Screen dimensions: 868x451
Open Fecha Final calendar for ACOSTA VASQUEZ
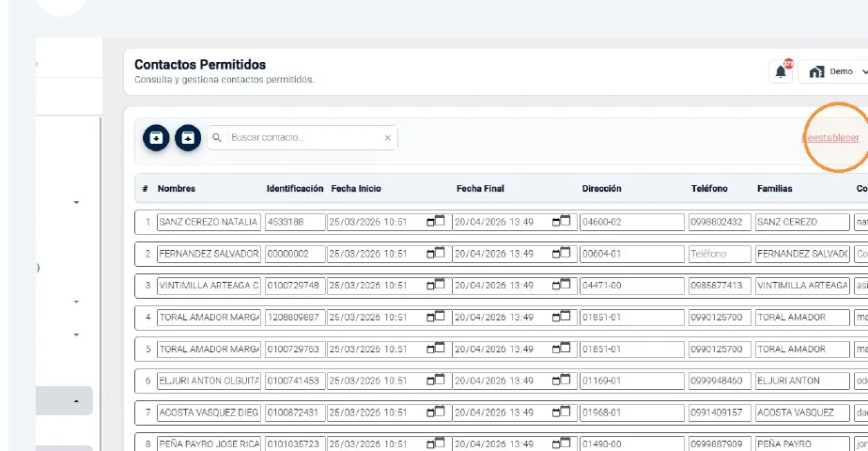point(562,412)
